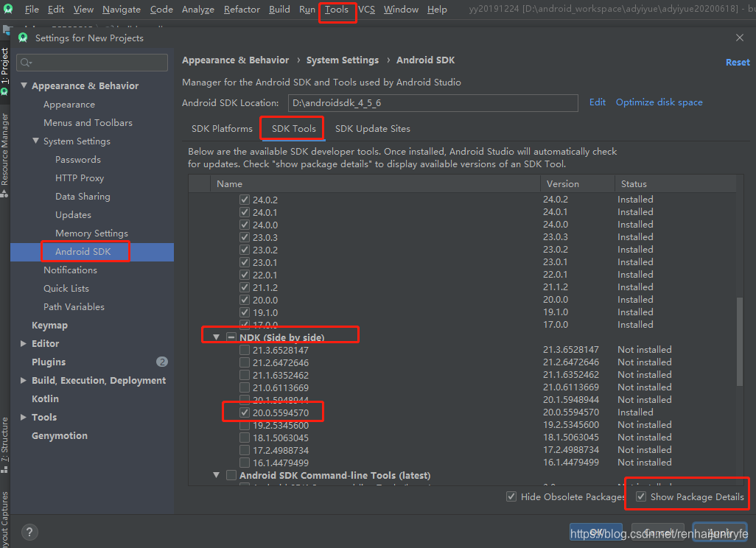Click the Android SDK Location field

pyautogui.click(x=433, y=102)
